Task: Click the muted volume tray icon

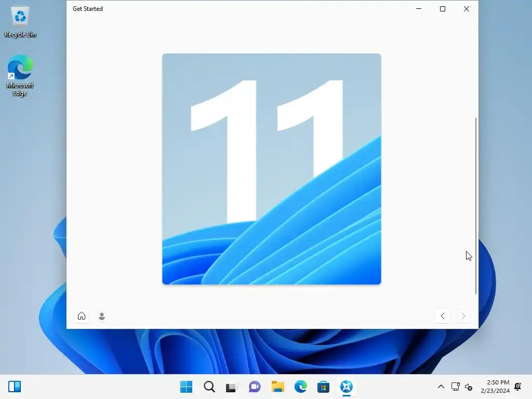Action: pos(469,387)
